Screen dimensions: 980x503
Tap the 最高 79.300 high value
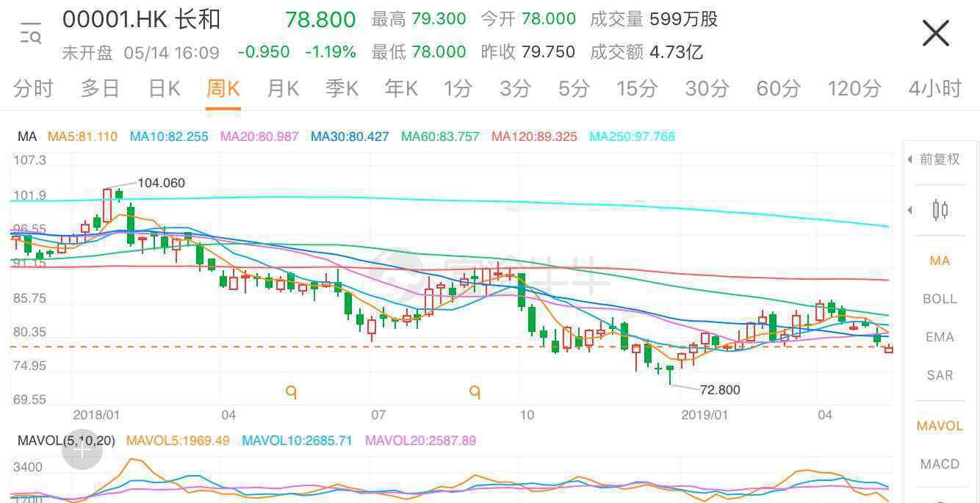click(x=419, y=19)
